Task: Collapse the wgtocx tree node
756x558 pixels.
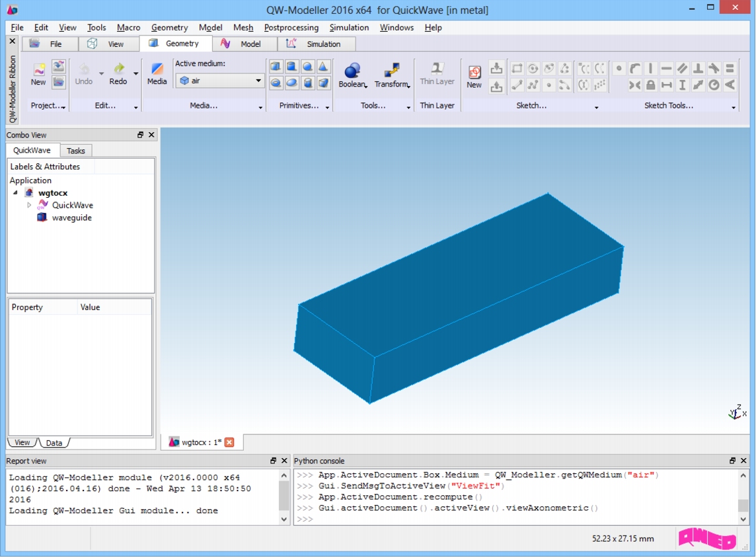Action: point(15,192)
